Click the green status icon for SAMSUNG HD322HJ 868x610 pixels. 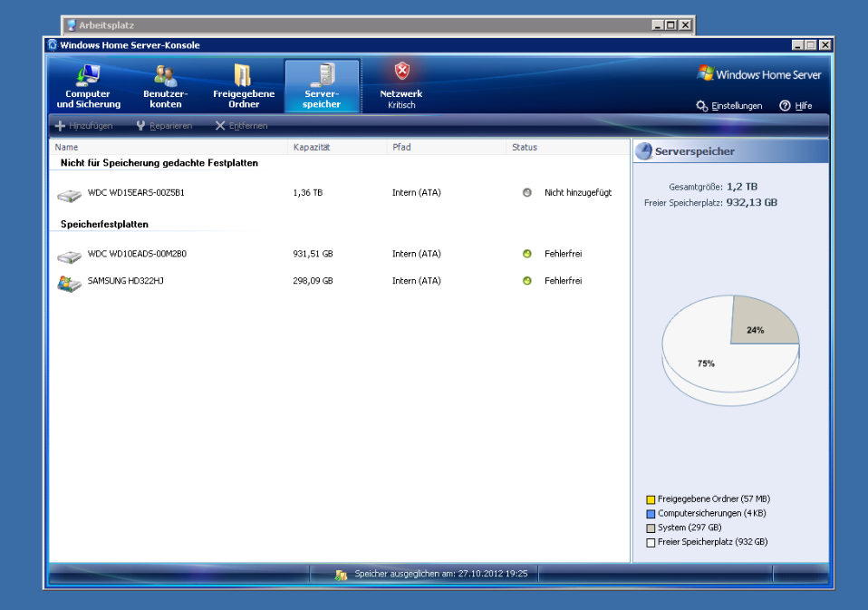527,281
